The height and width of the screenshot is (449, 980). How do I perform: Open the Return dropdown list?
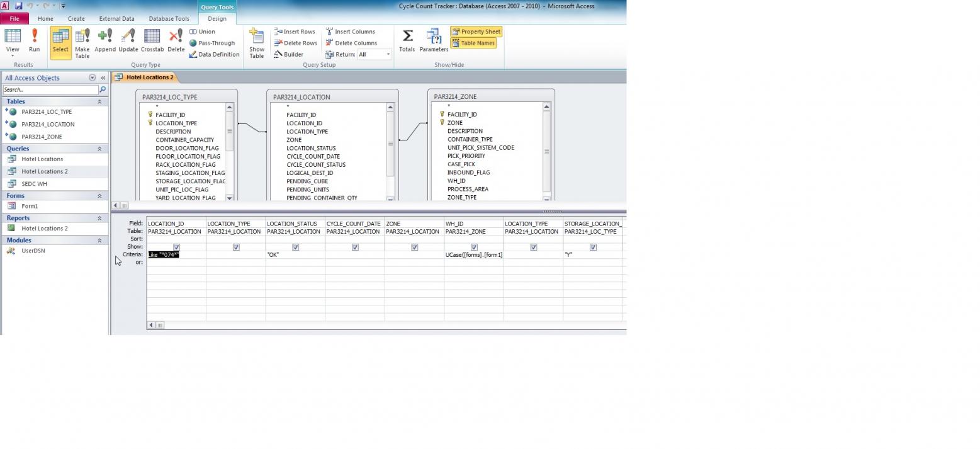388,54
